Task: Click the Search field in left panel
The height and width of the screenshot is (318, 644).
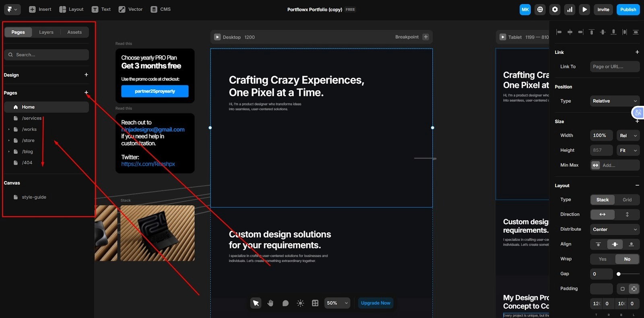Action: (x=47, y=55)
